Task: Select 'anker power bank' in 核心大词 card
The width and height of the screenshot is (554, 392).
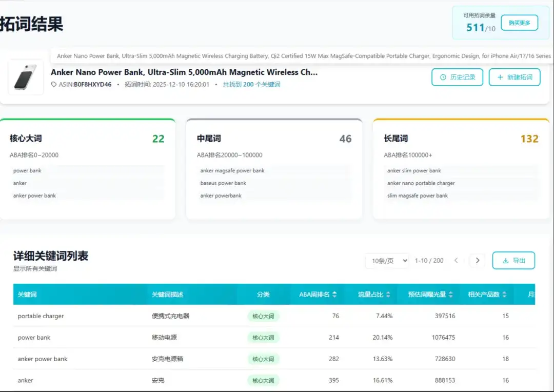Action: [34, 196]
